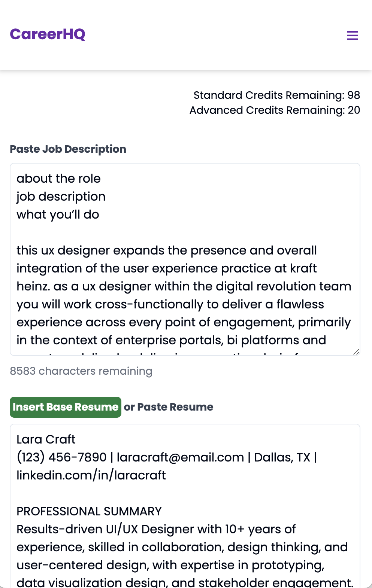The width and height of the screenshot is (372, 588).
Task: Place cursor on 'about the role' line
Action: [x=58, y=179]
